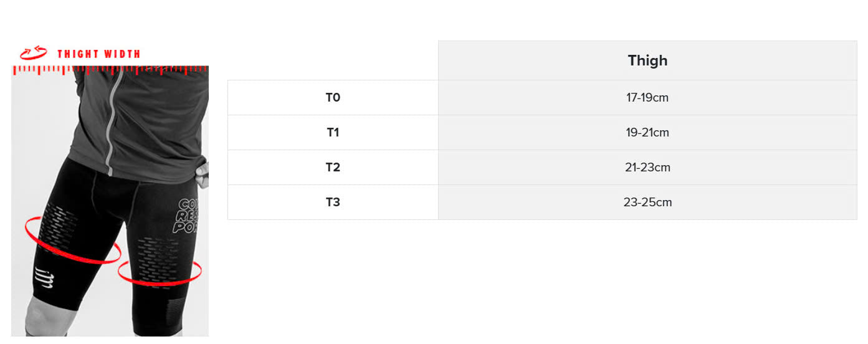Viewport: 868px width, 344px height.
Task: Select the 21-23cm thigh measurement cell
Action: tap(647, 168)
